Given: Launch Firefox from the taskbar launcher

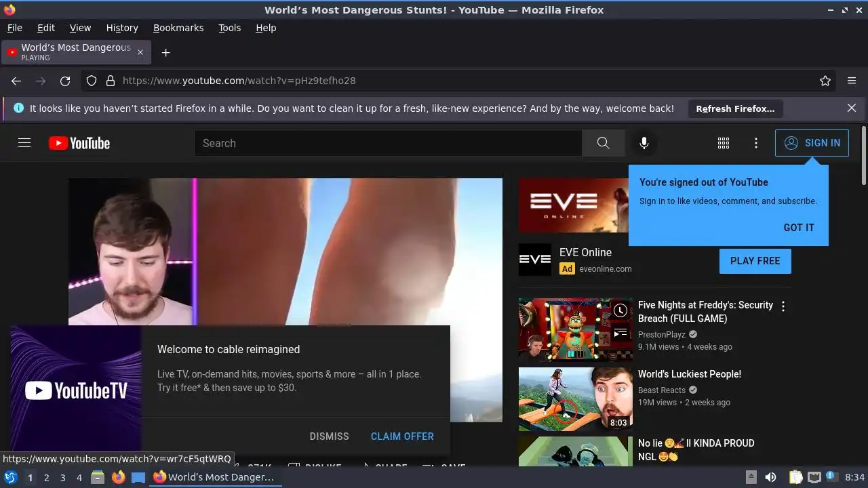Looking at the screenshot, I should click(118, 477).
